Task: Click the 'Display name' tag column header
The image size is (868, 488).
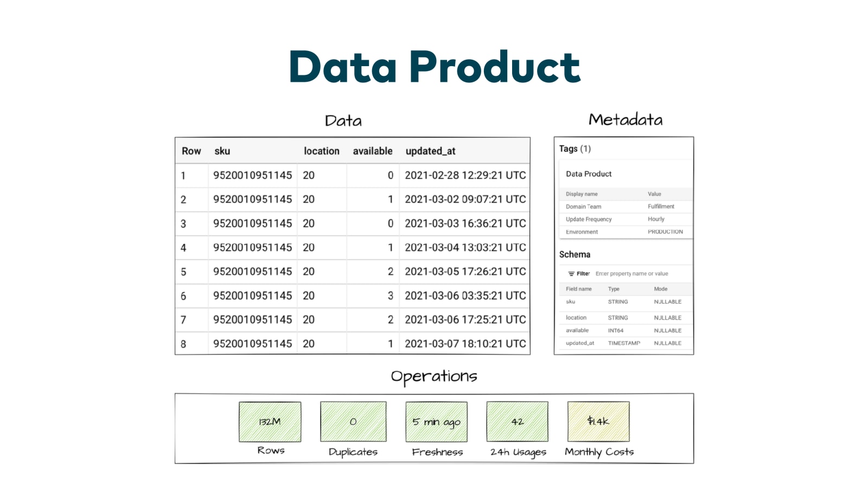Action: [582, 194]
